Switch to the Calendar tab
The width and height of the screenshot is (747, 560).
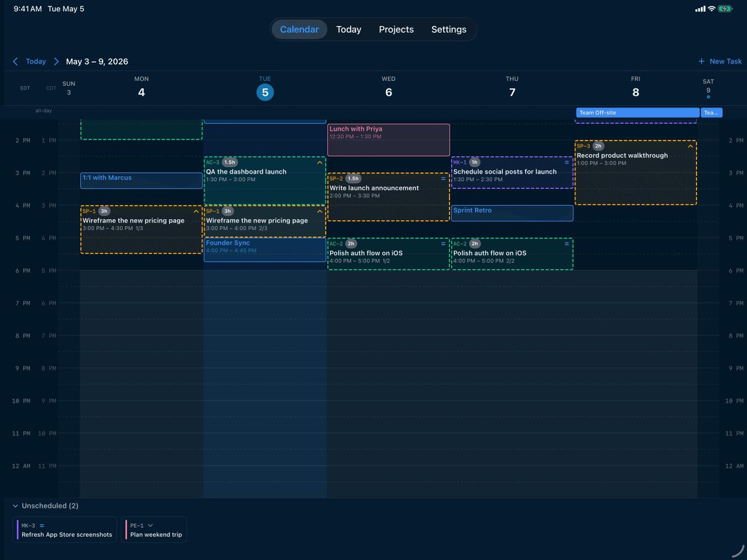point(299,29)
